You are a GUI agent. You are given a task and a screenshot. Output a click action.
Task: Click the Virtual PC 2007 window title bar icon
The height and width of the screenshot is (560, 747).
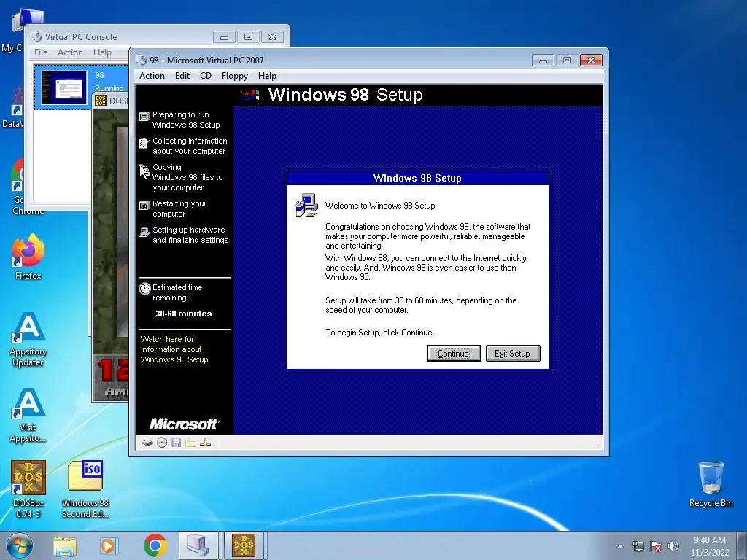[x=141, y=60]
